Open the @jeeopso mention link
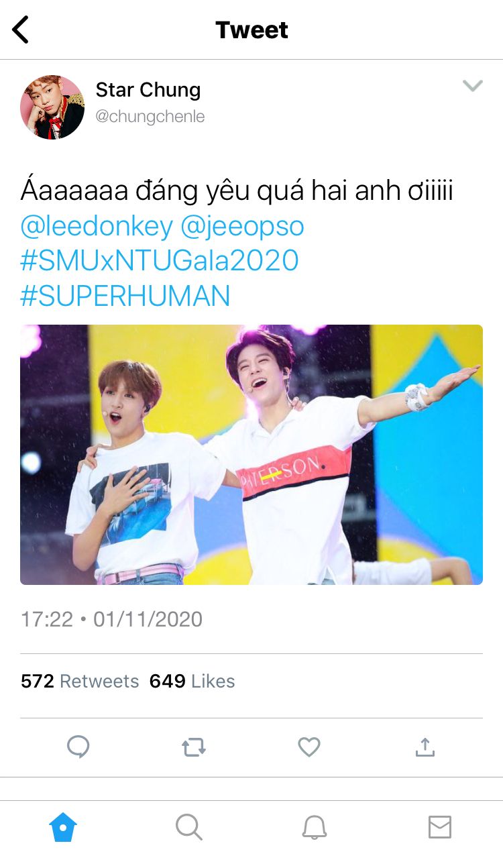 point(242,227)
